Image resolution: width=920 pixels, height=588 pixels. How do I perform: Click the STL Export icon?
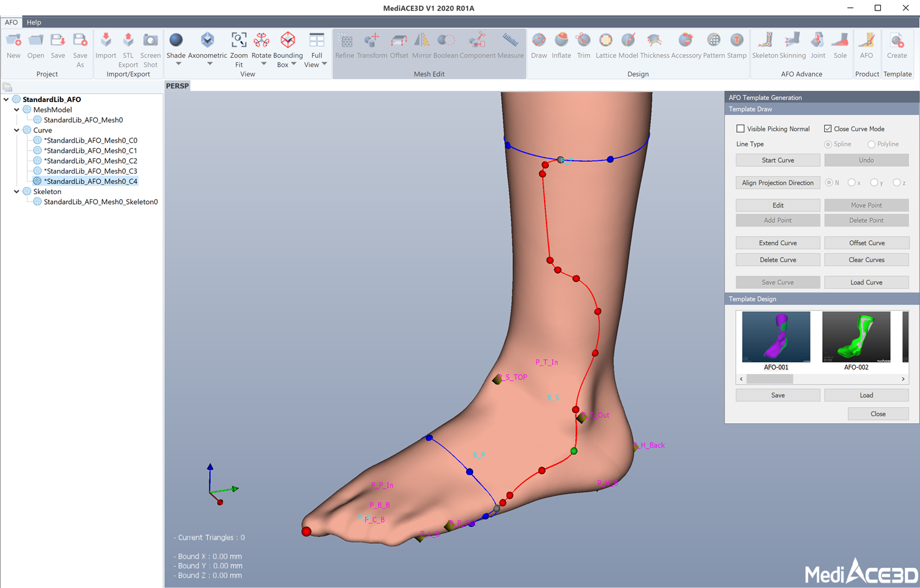[x=128, y=41]
